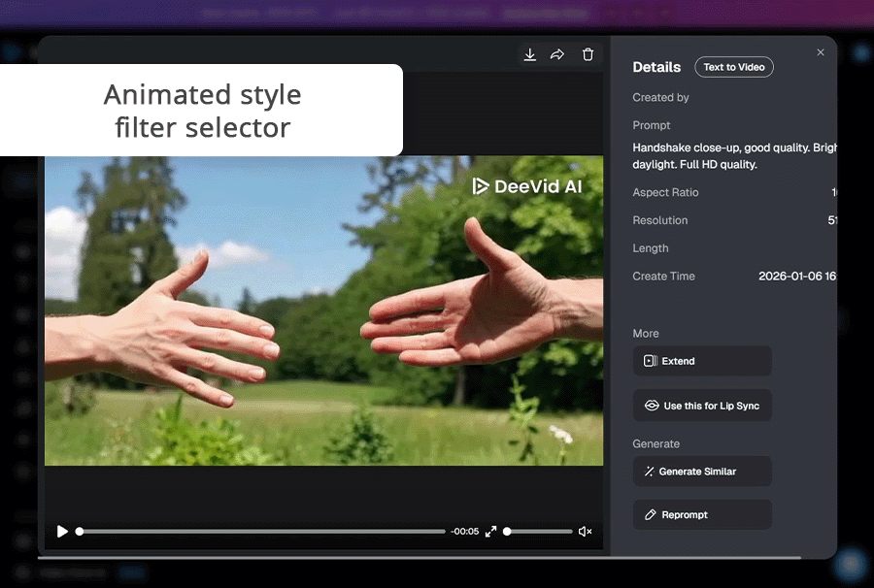
Task: Delete the video with the trash icon
Action: pyautogui.click(x=588, y=54)
